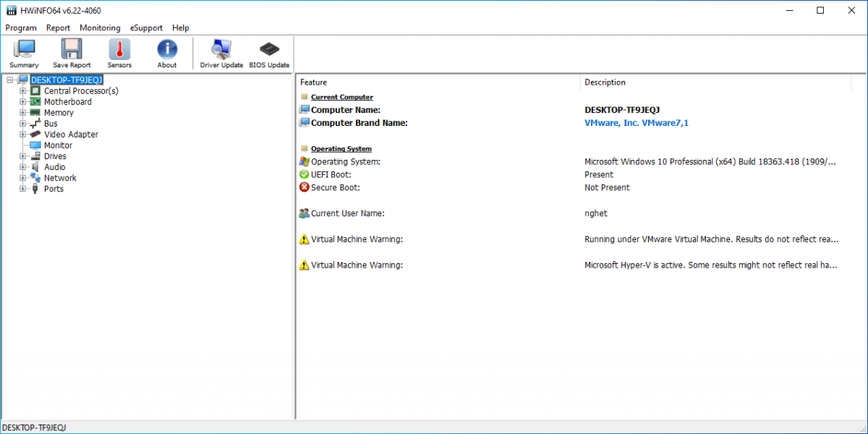Expand the Motherboard tree node
The image size is (868, 434).
23,102
